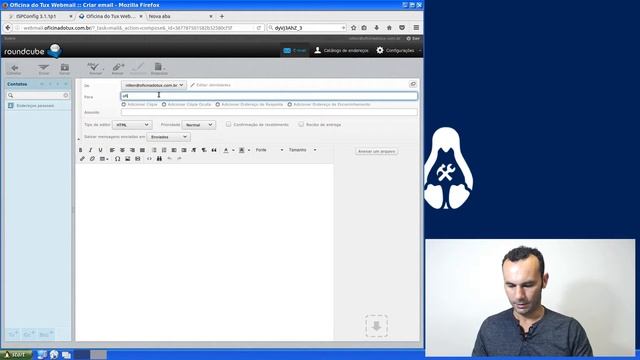Open the source code view icon
The height and width of the screenshot is (360, 640).
pos(149,159)
